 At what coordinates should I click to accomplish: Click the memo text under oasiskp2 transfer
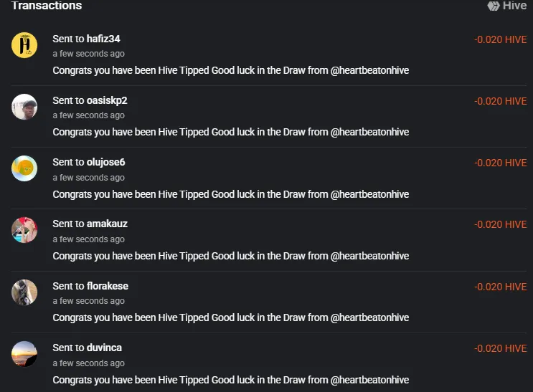click(231, 132)
